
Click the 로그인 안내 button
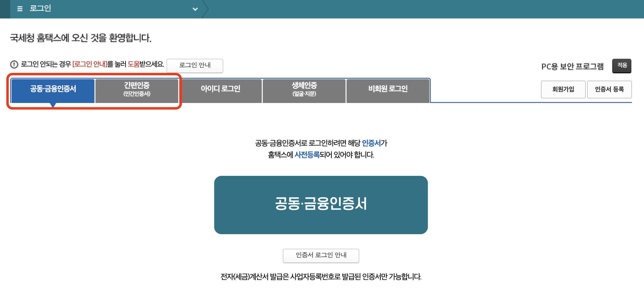pyautogui.click(x=195, y=66)
